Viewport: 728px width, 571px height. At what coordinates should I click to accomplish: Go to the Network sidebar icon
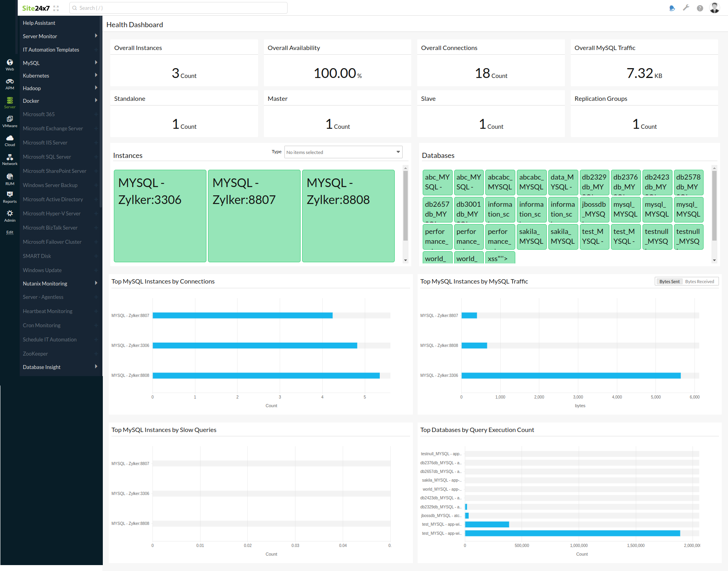pos(10,159)
